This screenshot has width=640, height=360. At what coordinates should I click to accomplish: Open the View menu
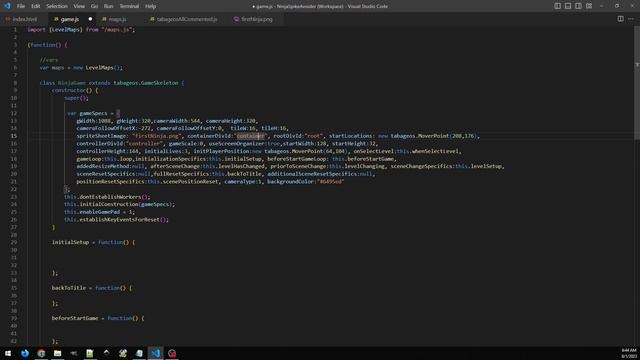[x=79, y=6]
